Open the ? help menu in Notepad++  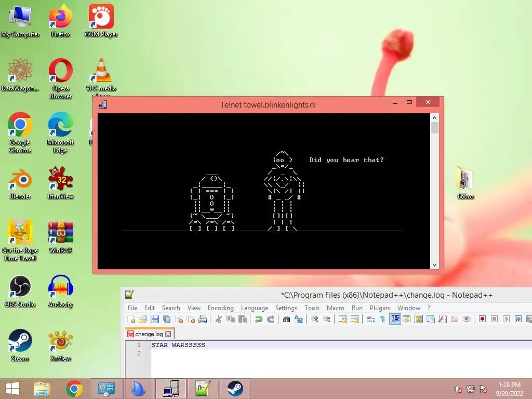pyautogui.click(x=429, y=308)
